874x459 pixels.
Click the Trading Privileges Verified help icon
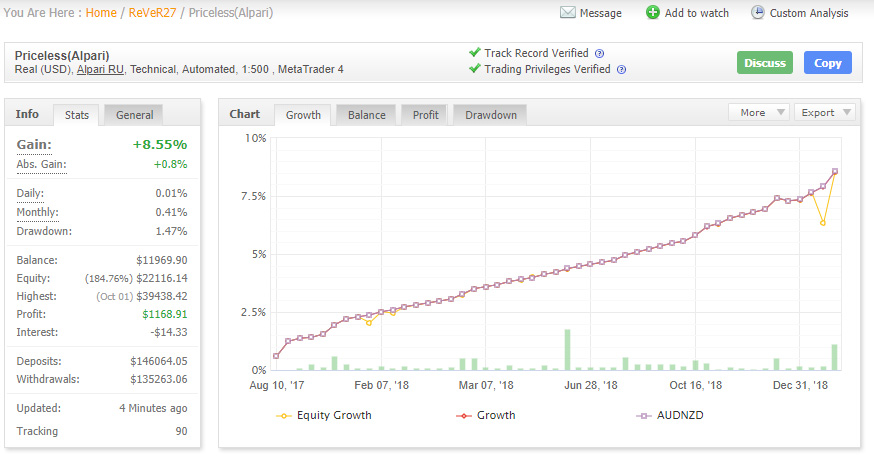pyautogui.click(x=621, y=70)
